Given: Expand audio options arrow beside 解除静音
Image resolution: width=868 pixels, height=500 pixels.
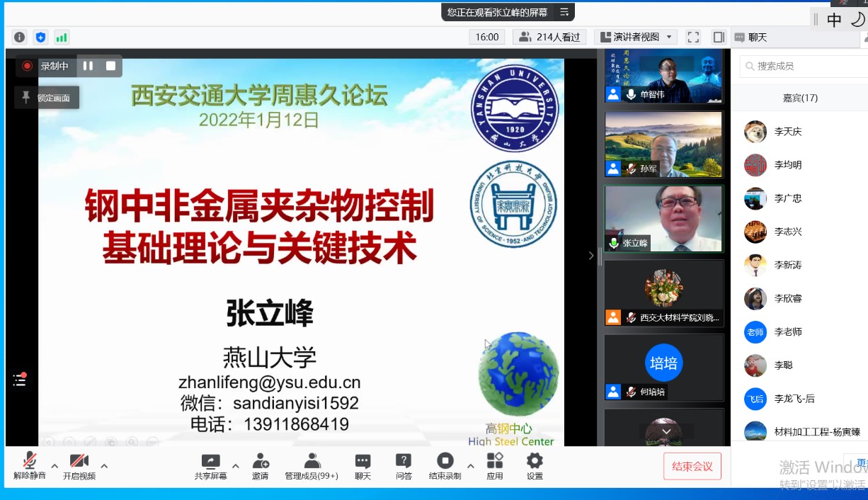Looking at the screenshot, I should pos(55,466).
